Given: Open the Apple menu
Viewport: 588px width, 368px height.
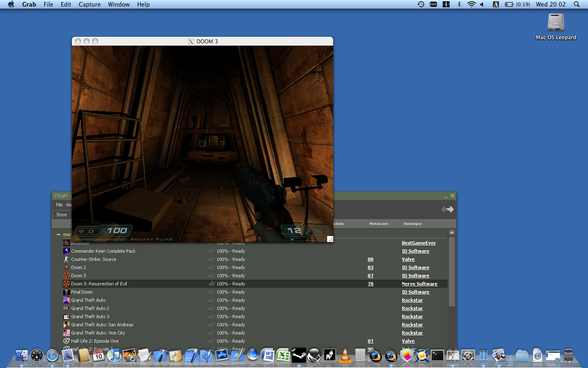Looking at the screenshot, I should tap(11, 4).
